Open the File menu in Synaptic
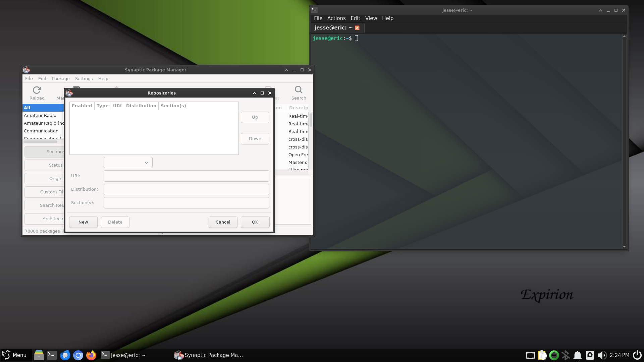 click(29, 78)
